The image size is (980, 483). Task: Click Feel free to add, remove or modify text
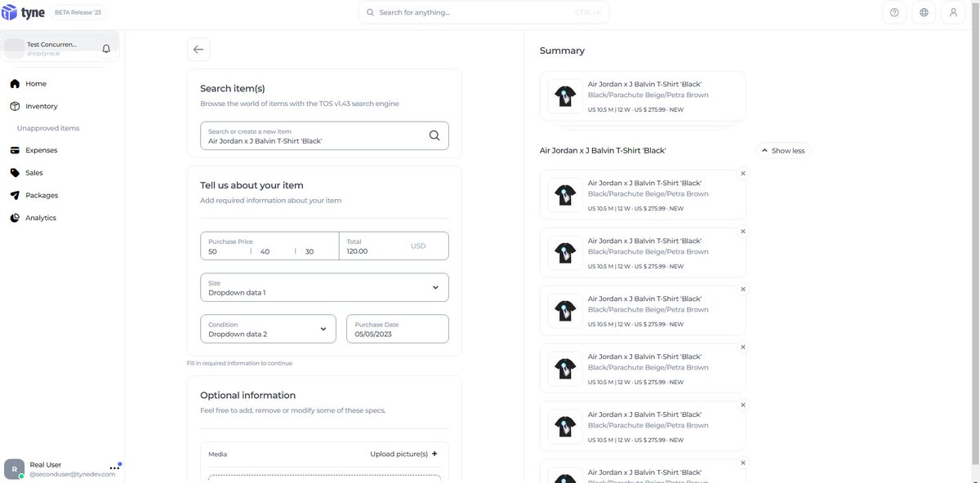(x=292, y=410)
